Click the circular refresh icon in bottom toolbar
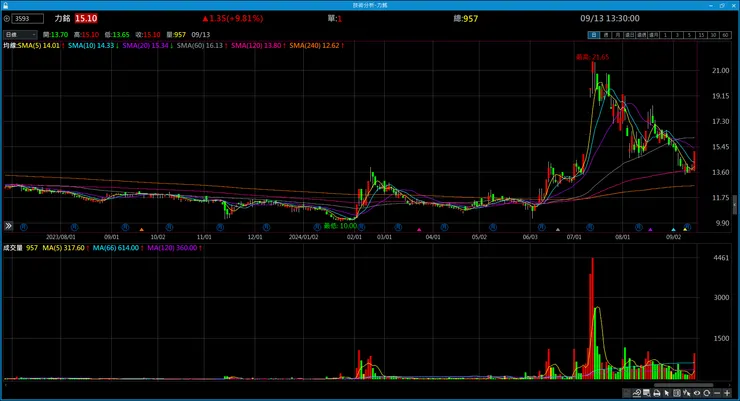The height and width of the screenshot is (401, 740). click(706, 393)
